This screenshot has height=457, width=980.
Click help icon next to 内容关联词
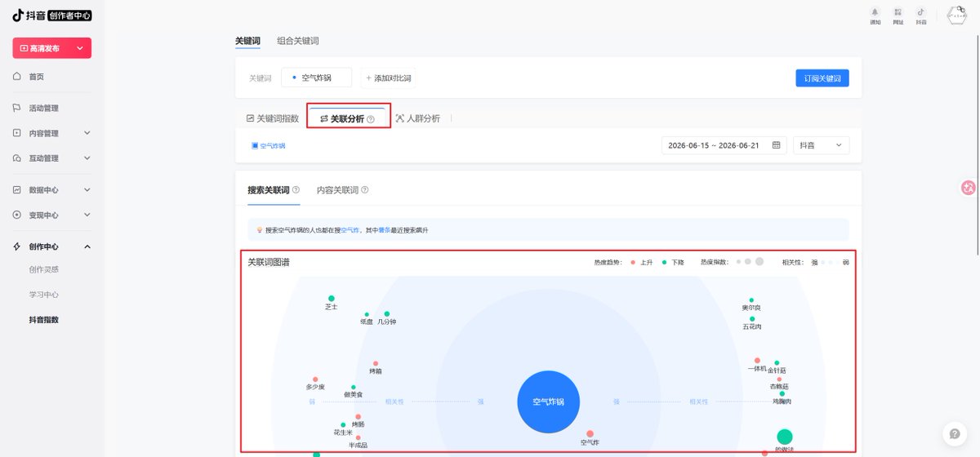[365, 190]
